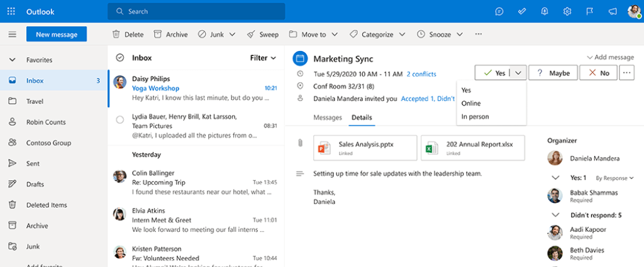The height and width of the screenshot is (267, 644).
Task: Respond Maybe to the meeting
Action: (x=553, y=73)
